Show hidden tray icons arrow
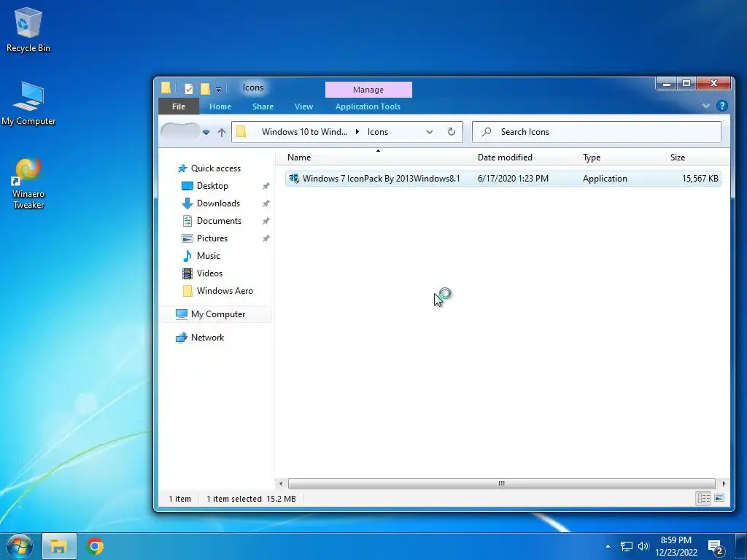This screenshot has width=747, height=560. (x=608, y=546)
